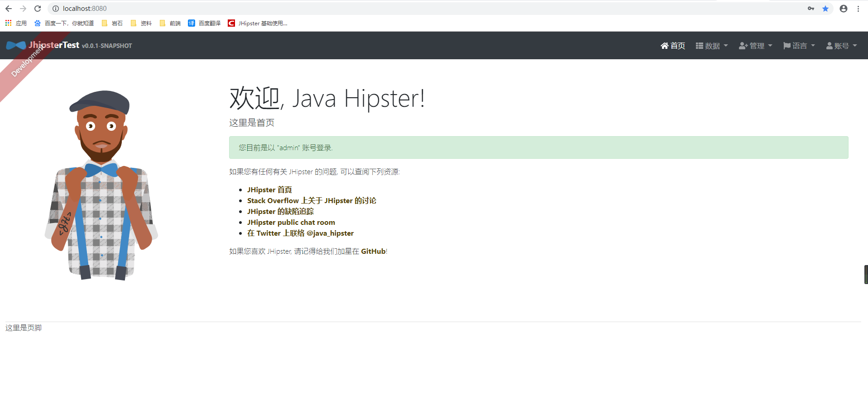The image size is (868, 408).
Task: Open the Stack Overflow JHipster discussion link
Action: [312, 200]
